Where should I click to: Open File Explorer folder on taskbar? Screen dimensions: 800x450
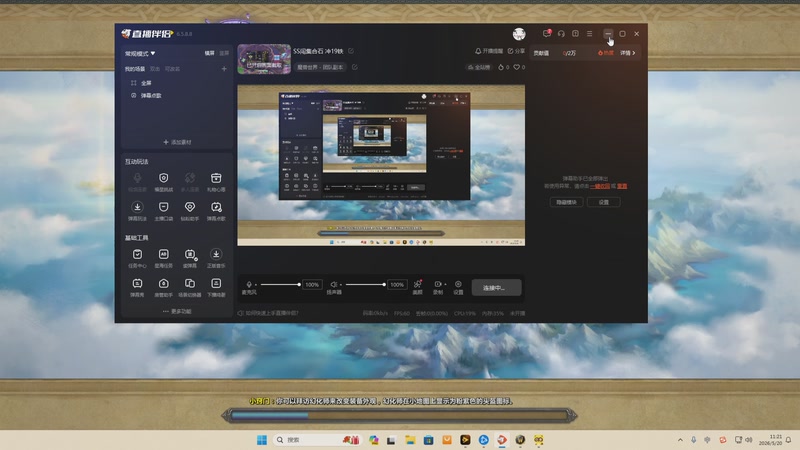pyautogui.click(x=410, y=440)
